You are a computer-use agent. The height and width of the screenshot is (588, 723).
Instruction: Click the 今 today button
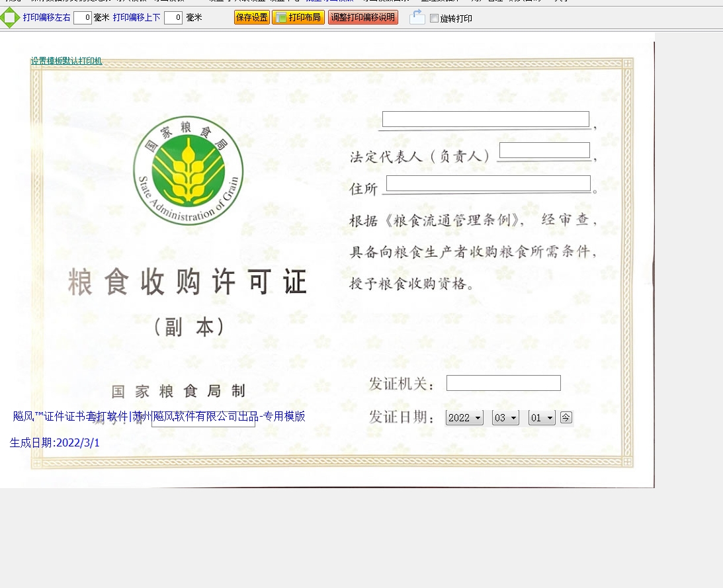[x=566, y=417]
